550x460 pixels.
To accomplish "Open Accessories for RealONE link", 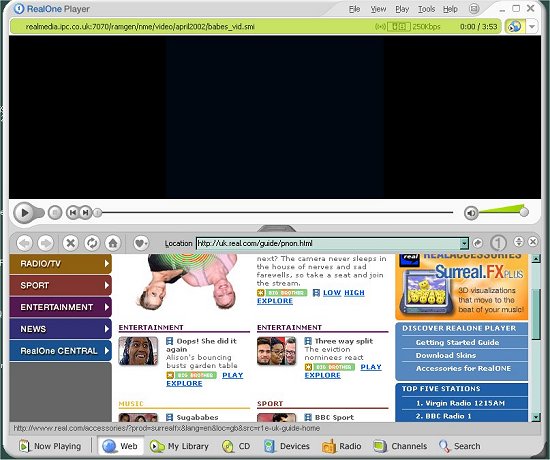I will (x=463, y=368).
